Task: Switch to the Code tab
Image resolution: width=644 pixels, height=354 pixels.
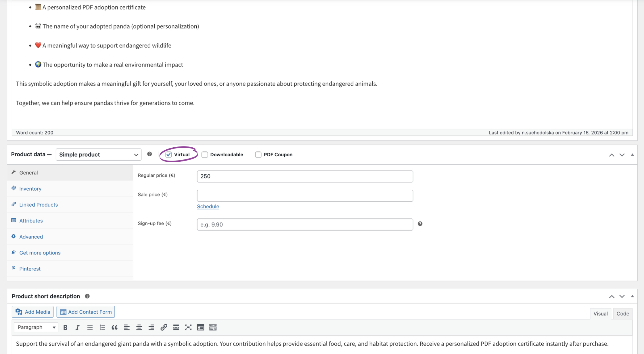Action: (623, 313)
